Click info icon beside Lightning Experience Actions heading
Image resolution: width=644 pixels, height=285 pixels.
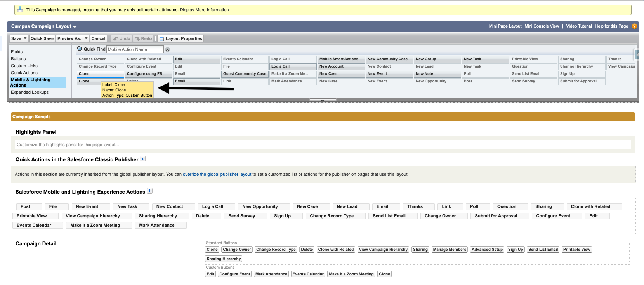[x=150, y=191]
